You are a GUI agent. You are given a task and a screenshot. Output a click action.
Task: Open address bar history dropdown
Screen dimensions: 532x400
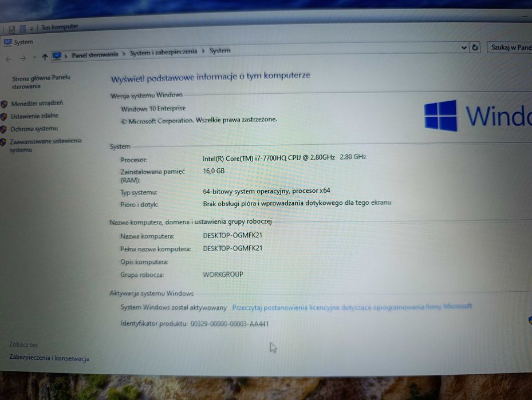pyautogui.click(x=464, y=48)
